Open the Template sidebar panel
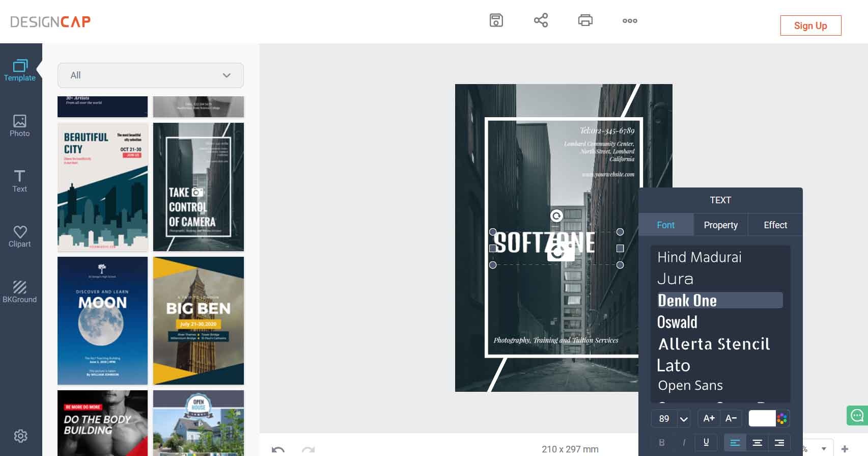Screen dimensions: 868x456 click(20, 71)
